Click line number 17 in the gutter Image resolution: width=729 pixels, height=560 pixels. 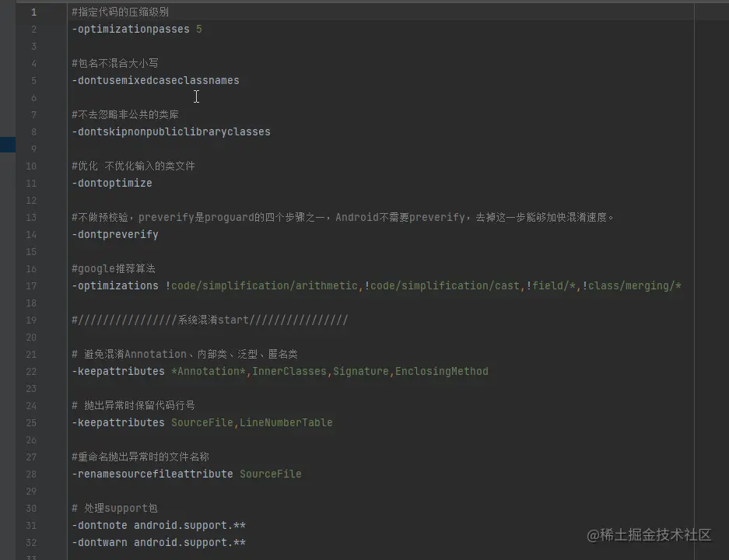(x=31, y=285)
